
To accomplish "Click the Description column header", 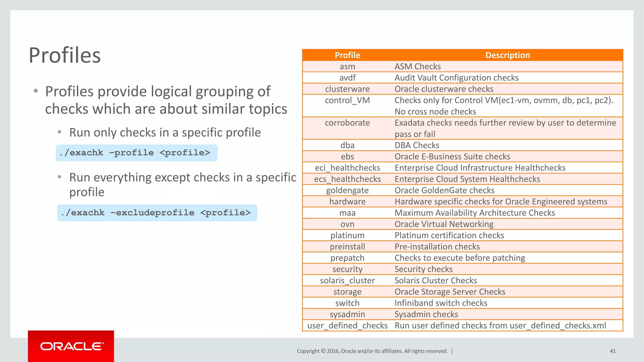I will pyautogui.click(x=508, y=55).
